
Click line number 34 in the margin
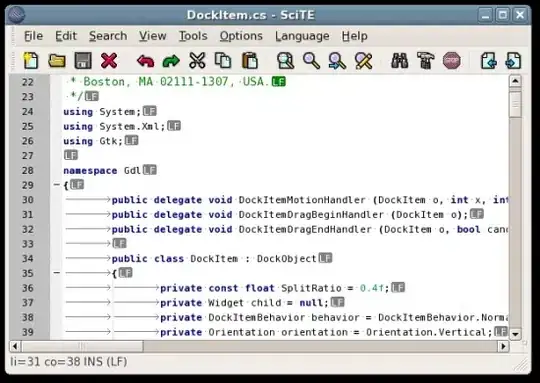pos(28,258)
